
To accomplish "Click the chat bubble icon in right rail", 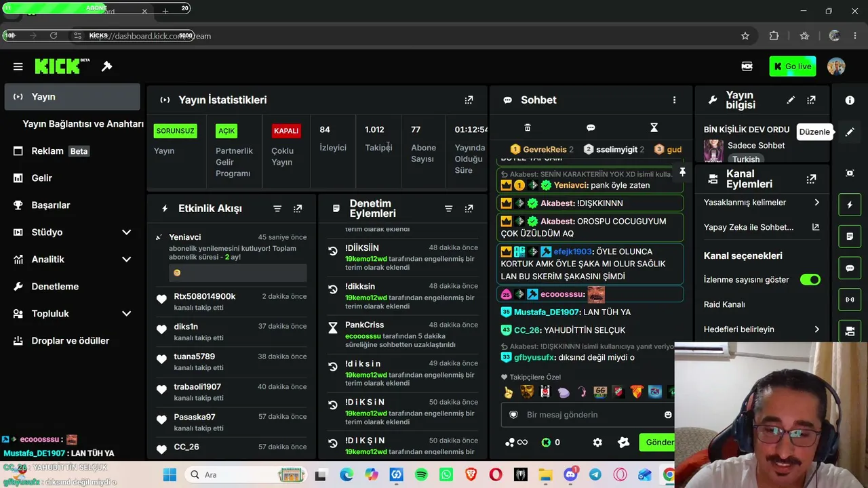I will [850, 268].
